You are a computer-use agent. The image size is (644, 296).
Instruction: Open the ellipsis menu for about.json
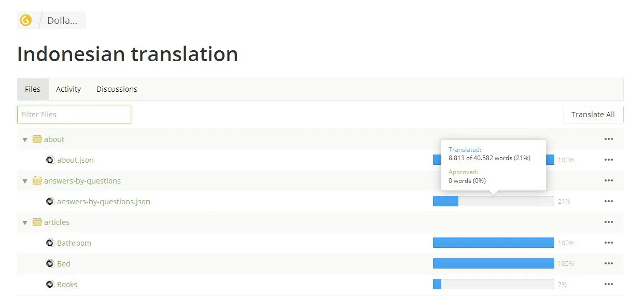[609, 160]
